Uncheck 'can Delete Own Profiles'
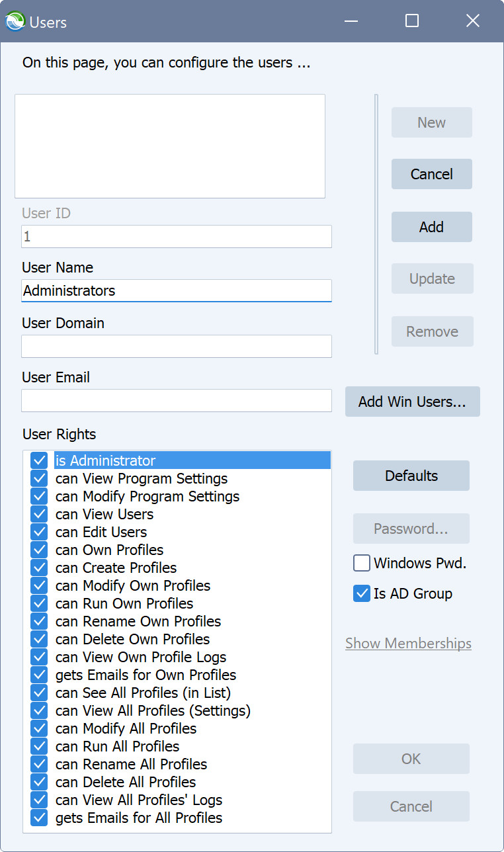Image resolution: width=504 pixels, height=852 pixels. pos(38,639)
